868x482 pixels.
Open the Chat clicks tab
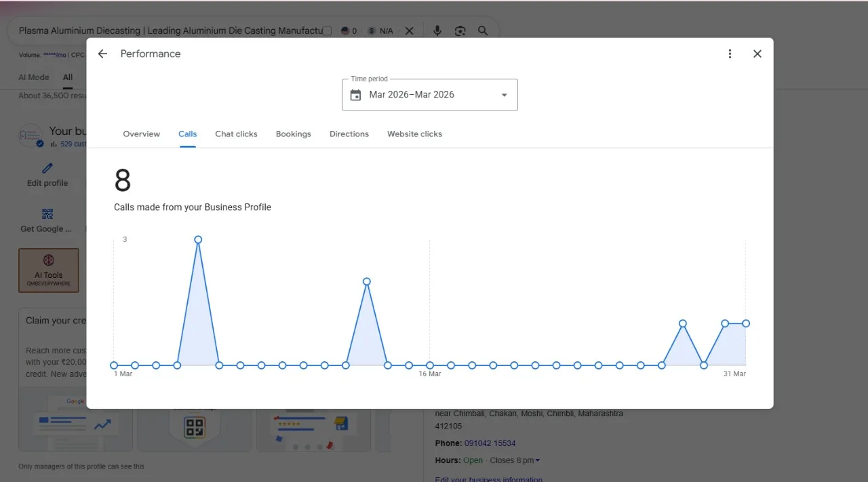coord(236,134)
